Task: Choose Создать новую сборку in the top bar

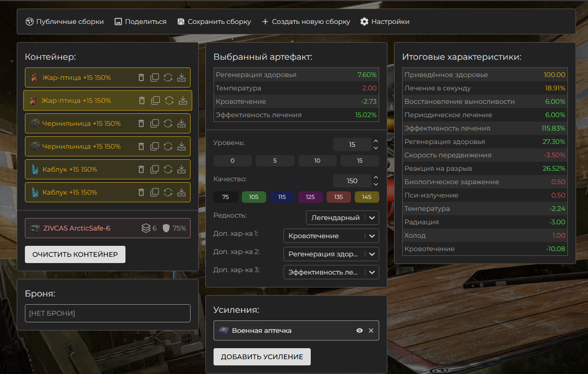Action: tap(305, 22)
